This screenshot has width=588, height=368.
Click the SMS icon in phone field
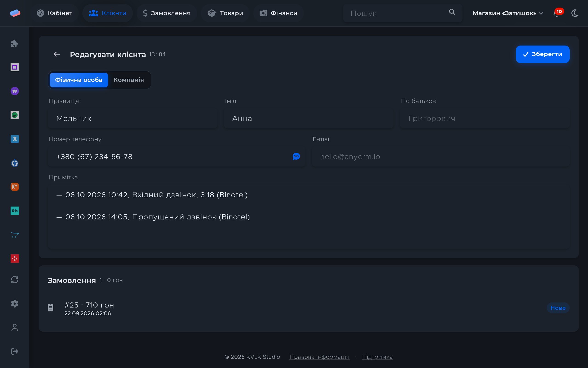[x=296, y=156]
